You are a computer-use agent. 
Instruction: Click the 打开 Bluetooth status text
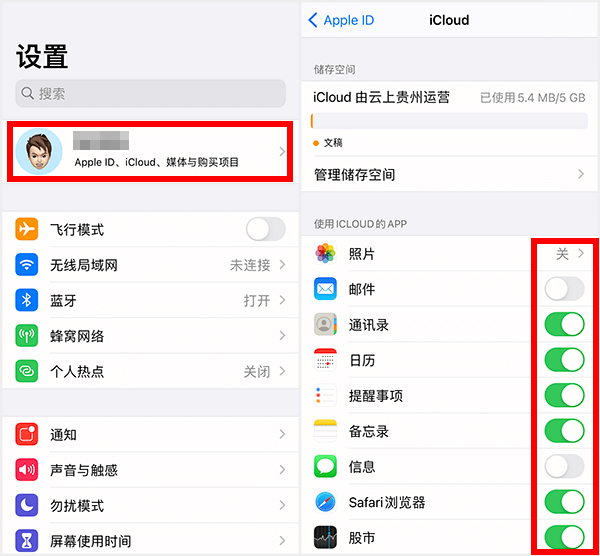(x=257, y=300)
